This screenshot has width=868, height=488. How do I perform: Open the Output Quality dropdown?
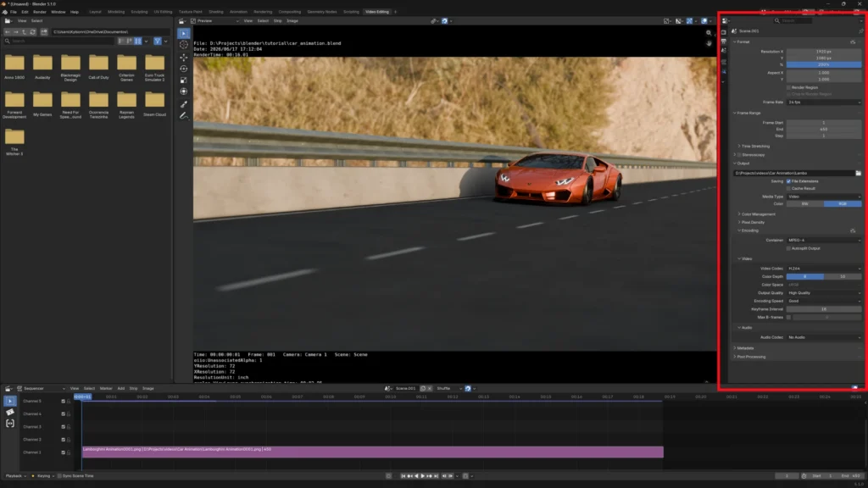tap(824, 293)
